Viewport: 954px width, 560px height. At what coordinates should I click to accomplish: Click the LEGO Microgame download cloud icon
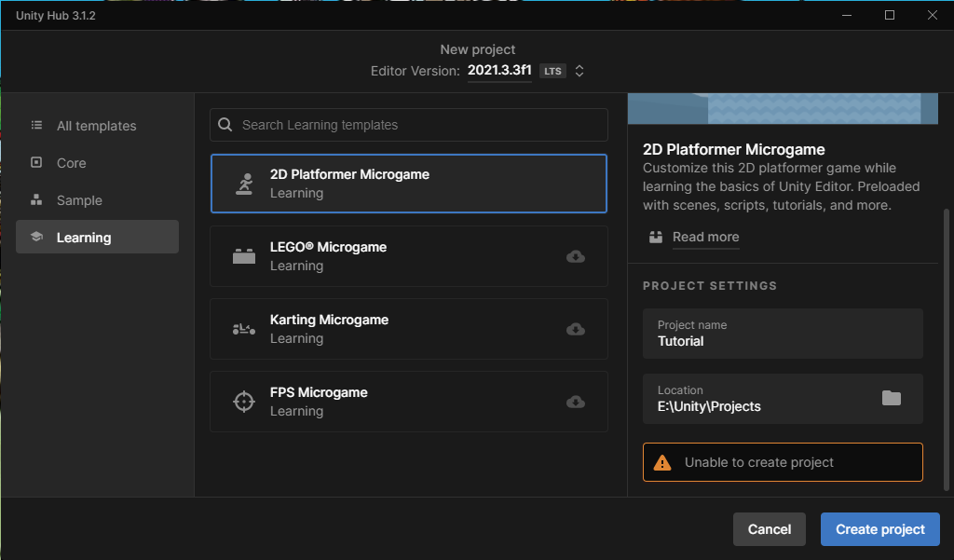pos(576,256)
